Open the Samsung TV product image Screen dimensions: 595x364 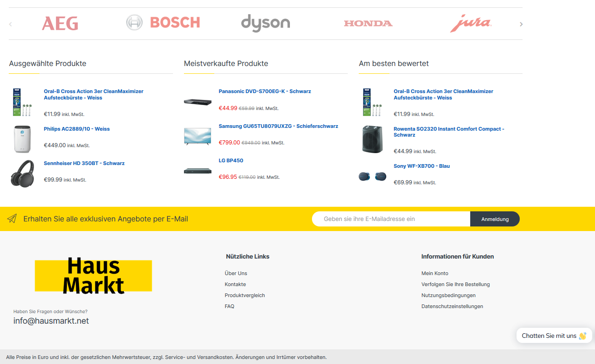pyautogui.click(x=198, y=137)
